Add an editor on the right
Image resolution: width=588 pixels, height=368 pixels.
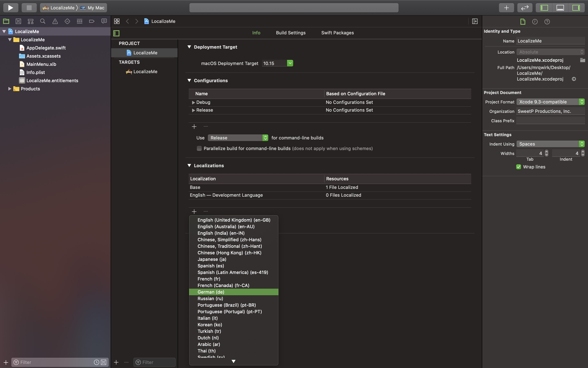click(475, 21)
